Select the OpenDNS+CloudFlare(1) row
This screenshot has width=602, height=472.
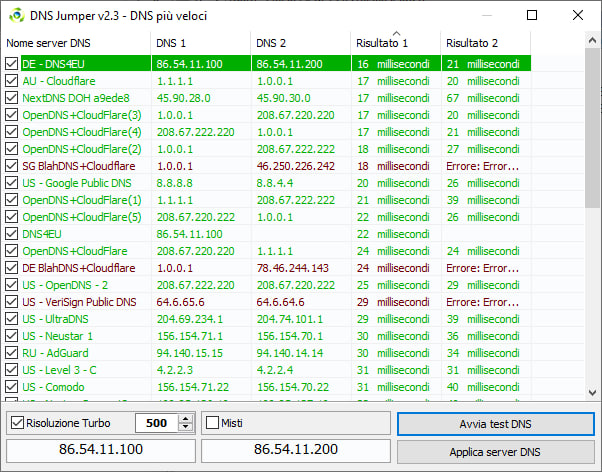[268, 200]
